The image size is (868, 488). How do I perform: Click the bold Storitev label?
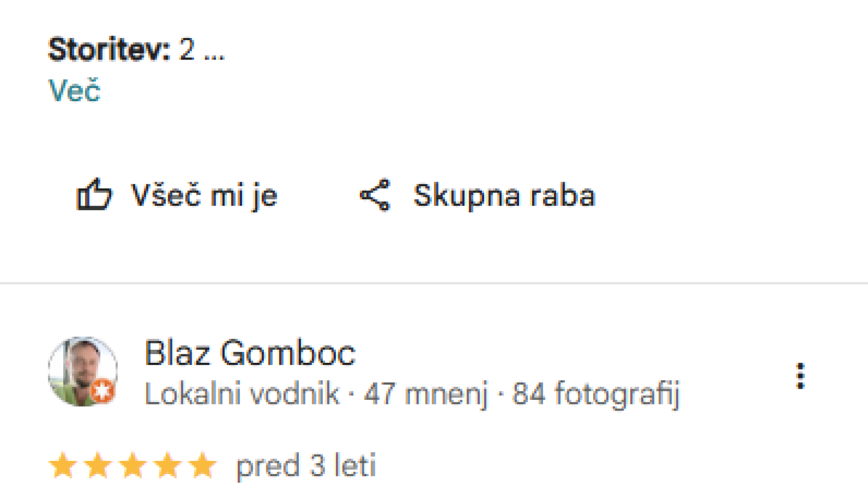pos(109,49)
